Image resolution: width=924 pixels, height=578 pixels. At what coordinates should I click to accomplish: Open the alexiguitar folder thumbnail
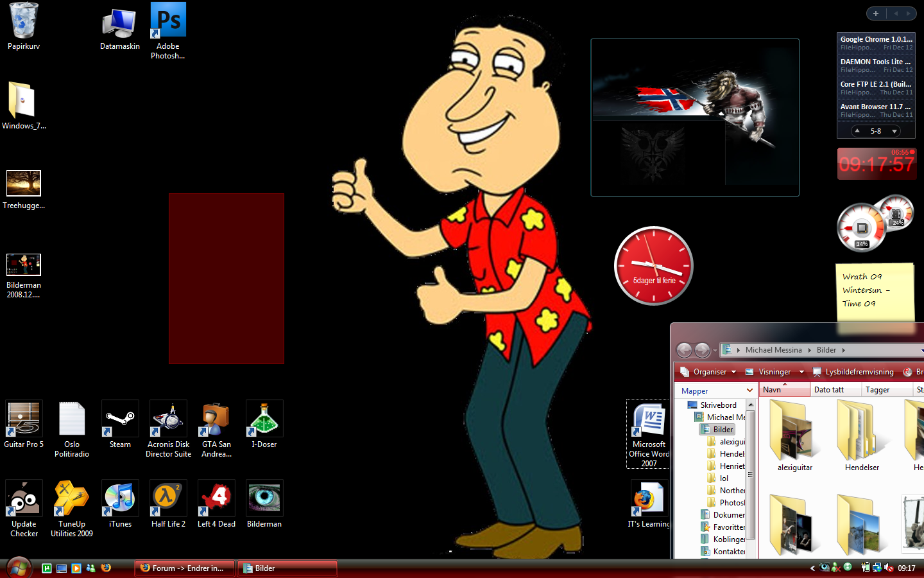(x=795, y=435)
